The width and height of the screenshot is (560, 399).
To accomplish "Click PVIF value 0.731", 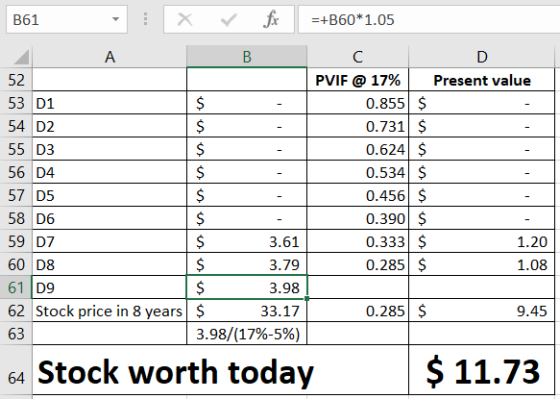I will pos(358,126).
